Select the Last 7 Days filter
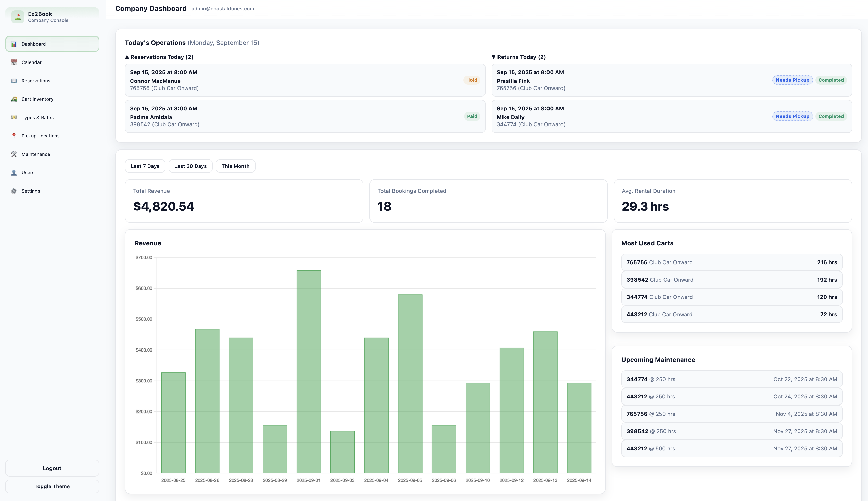The height and width of the screenshot is (501, 868). 145,166
